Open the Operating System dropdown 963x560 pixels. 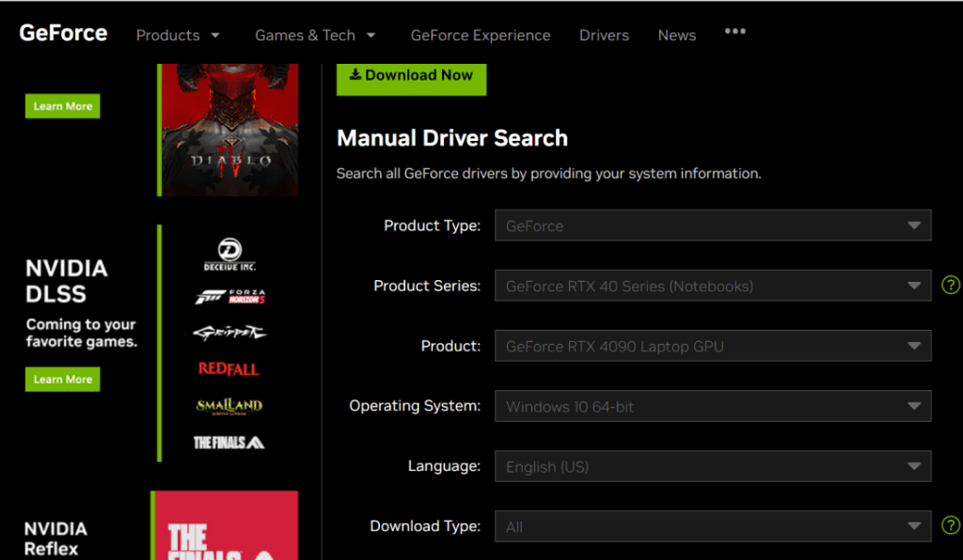coord(713,407)
